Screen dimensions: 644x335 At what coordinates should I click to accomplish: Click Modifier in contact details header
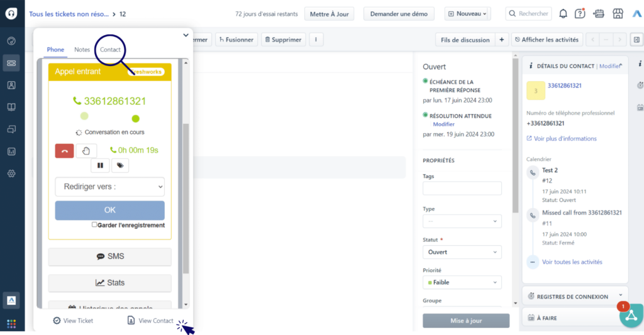pos(609,66)
